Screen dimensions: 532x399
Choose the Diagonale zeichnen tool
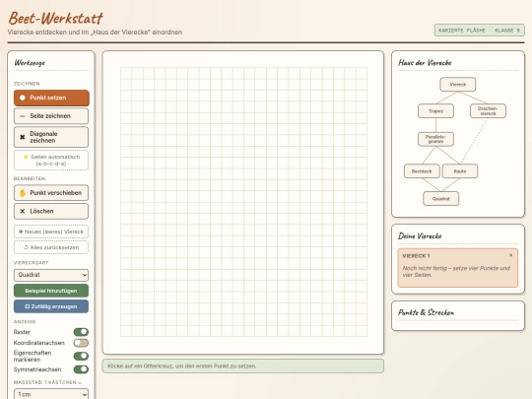[x=51, y=137]
